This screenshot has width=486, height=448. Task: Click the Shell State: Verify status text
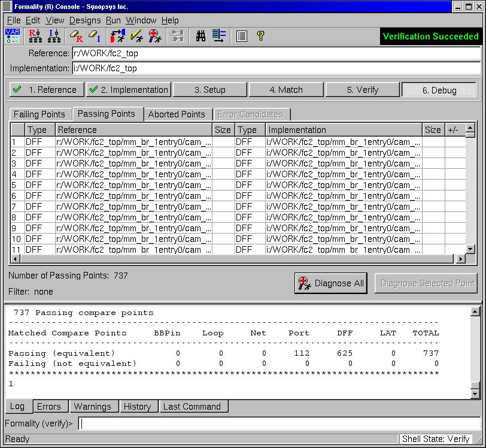(x=436, y=439)
